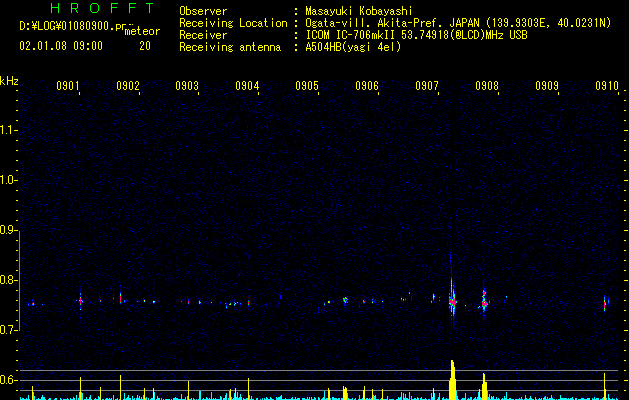
Task: Click the 'Observer' field label
Action: click(203, 11)
